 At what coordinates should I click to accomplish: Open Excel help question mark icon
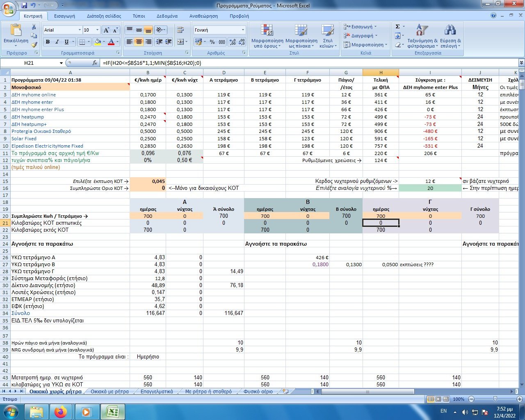(x=493, y=16)
